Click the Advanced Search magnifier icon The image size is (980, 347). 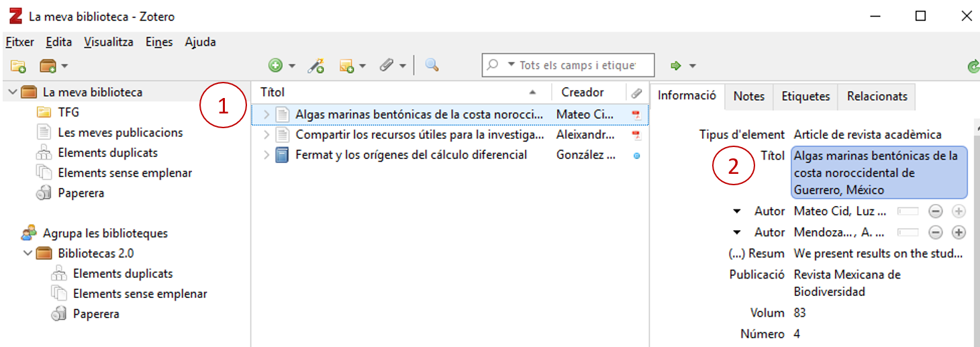(432, 65)
